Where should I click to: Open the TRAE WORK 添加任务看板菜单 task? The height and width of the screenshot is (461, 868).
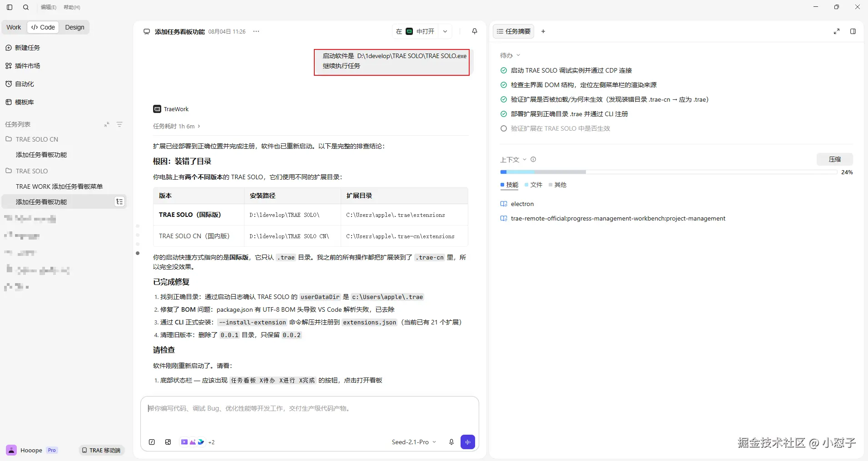click(x=59, y=186)
